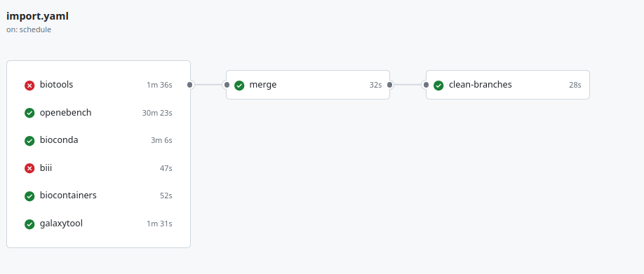Click the red failed icon beside biii

29,168
